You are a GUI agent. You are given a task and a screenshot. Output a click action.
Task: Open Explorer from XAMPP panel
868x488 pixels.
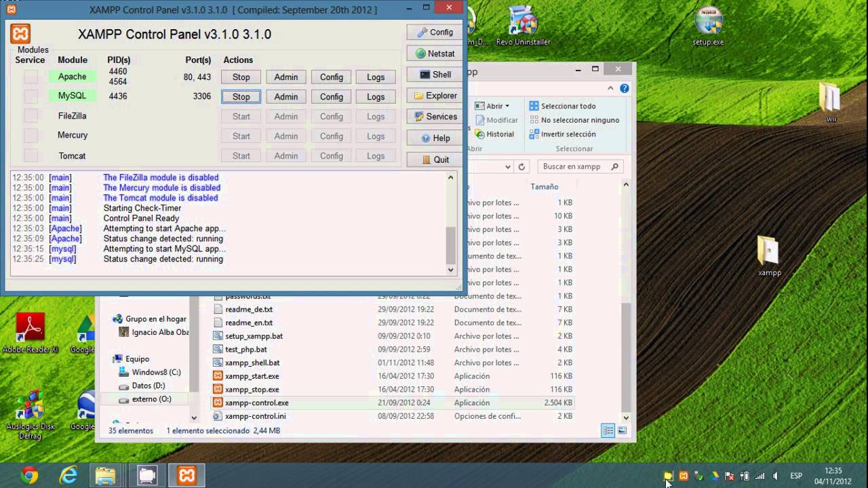coord(435,96)
